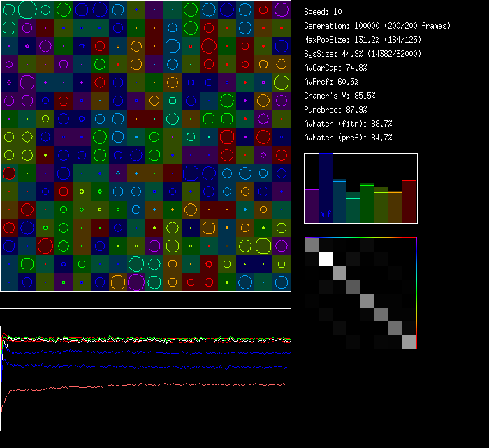Click the Cramer's V statistic
Image resolution: width=489 pixels, height=448 pixels.
click(x=340, y=96)
